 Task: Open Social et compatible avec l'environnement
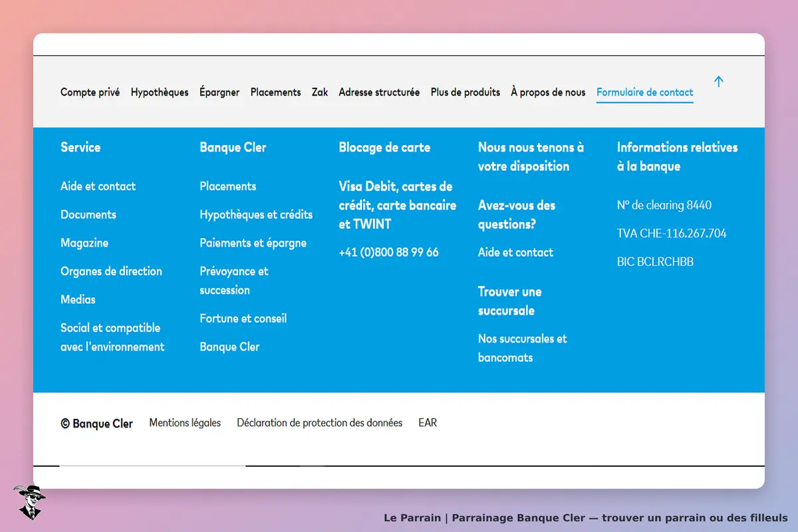(x=112, y=337)
